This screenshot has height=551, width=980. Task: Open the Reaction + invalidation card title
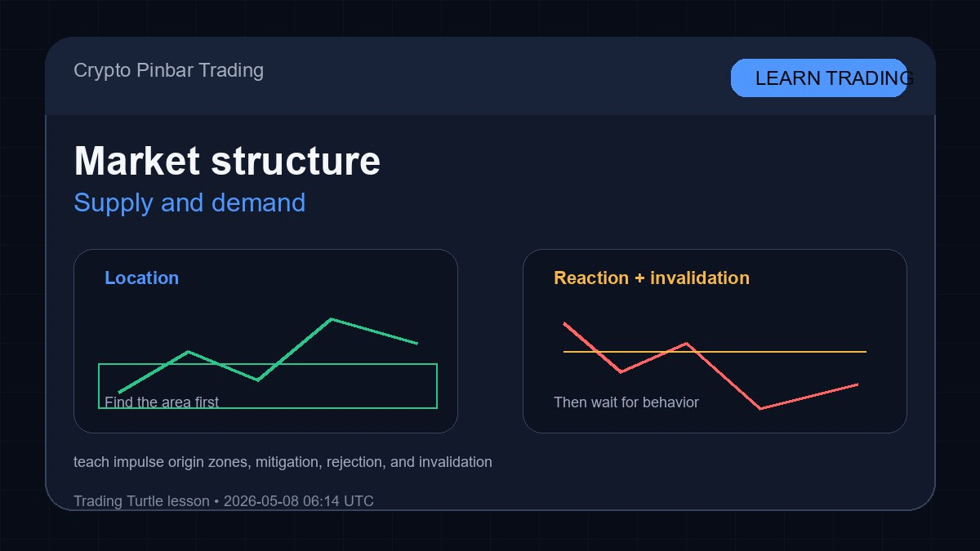[x=652, y=278]
